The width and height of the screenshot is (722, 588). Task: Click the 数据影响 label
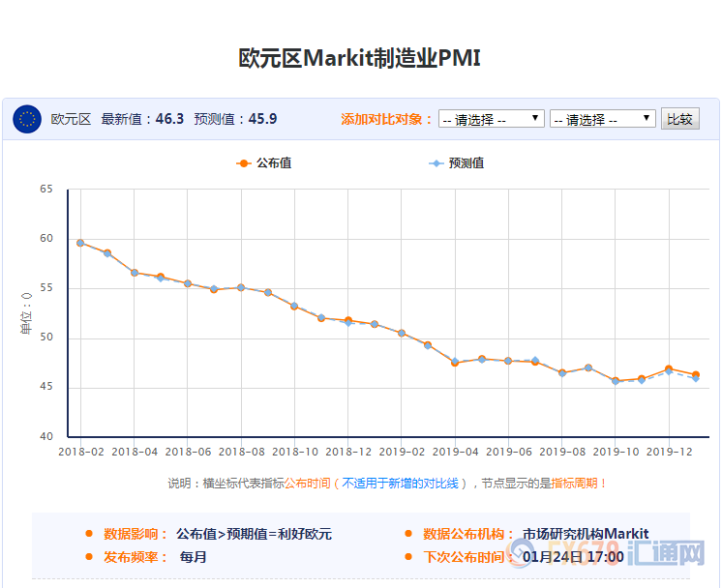point(135,534)
